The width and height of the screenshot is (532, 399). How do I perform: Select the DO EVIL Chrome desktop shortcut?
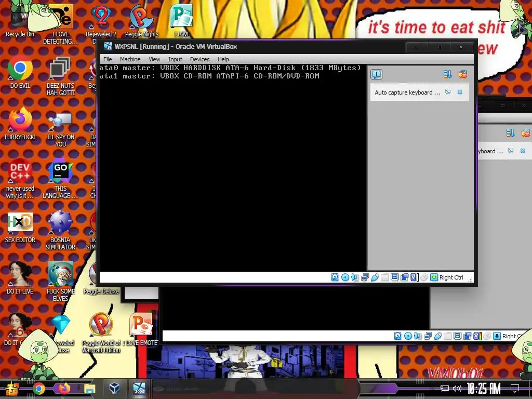click(x=20, y=73)
